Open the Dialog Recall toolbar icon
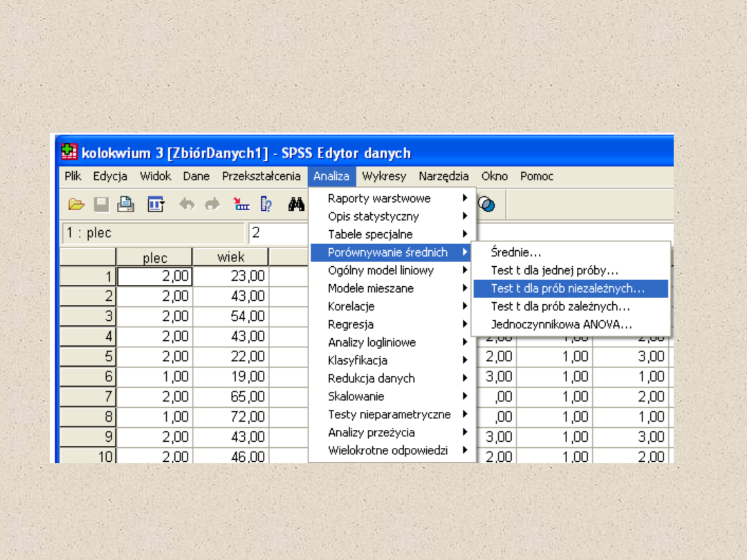The image size is (747, 560). [x=156, y=205]
